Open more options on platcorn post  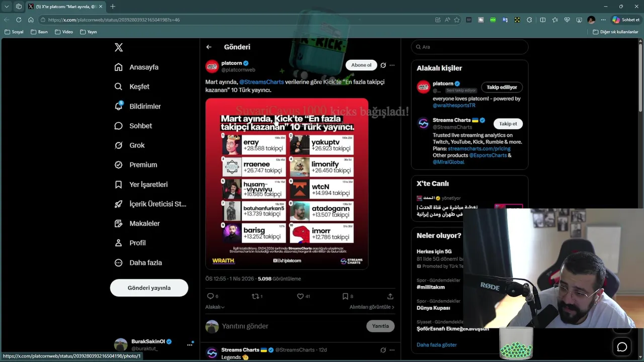tap(392, 65)
